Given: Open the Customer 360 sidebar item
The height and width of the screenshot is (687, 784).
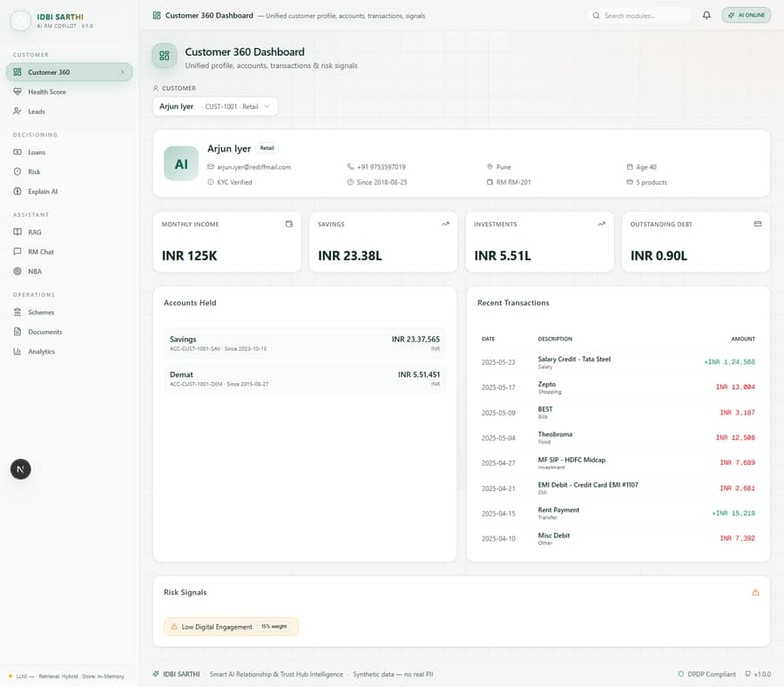Looking at the screenshot, I should click(70, 72).
